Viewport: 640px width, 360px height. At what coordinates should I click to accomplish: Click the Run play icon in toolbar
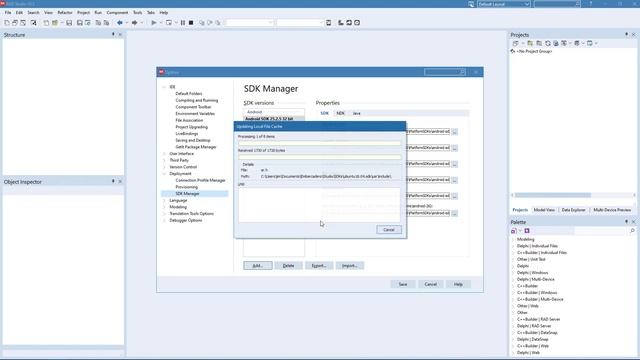pos(154,23)
